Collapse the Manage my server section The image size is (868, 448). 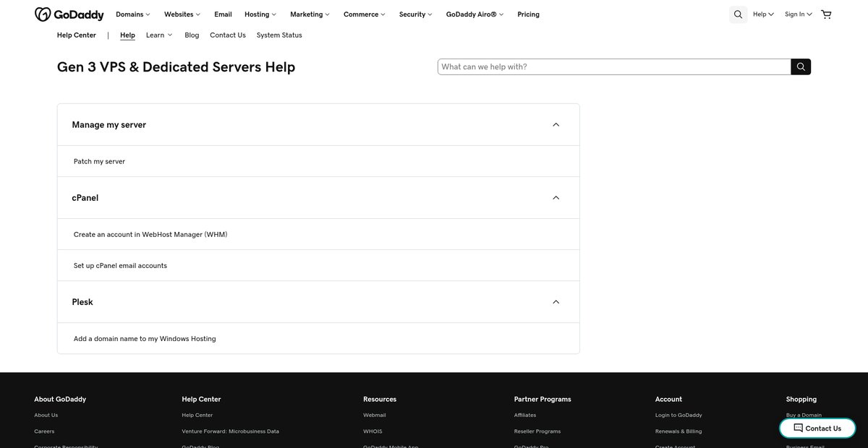[x=318, y=124]
